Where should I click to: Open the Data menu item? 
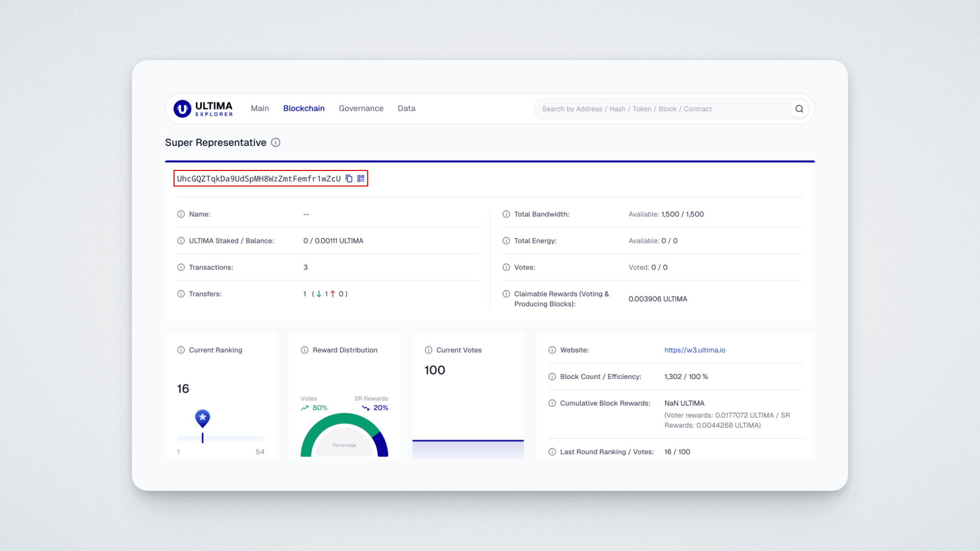406,108
